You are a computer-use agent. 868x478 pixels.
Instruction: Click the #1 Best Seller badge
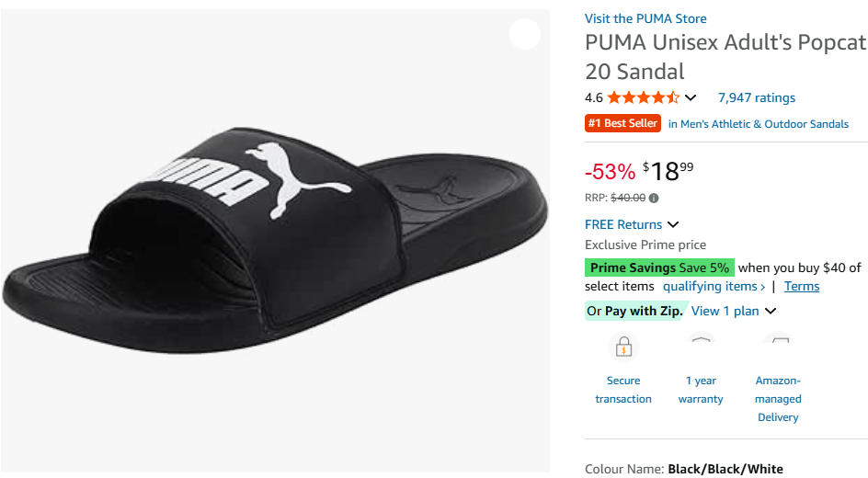point(622,123)
